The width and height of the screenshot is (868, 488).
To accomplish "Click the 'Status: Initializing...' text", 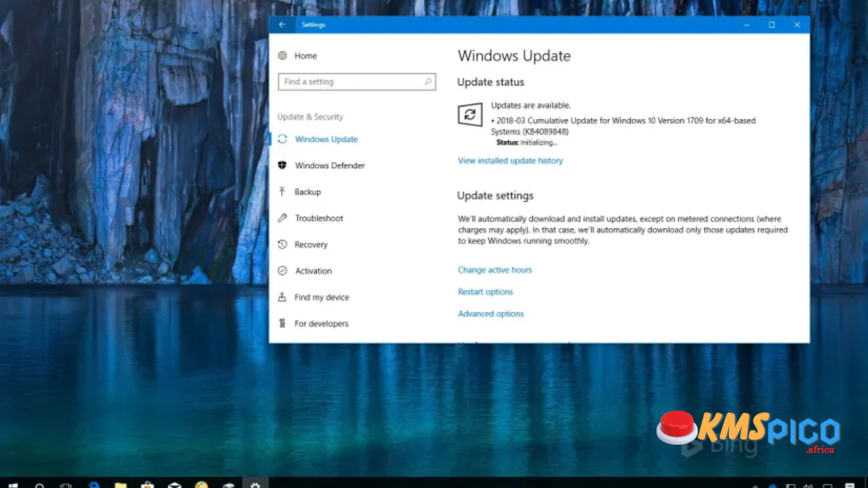I will click(526, 142).
